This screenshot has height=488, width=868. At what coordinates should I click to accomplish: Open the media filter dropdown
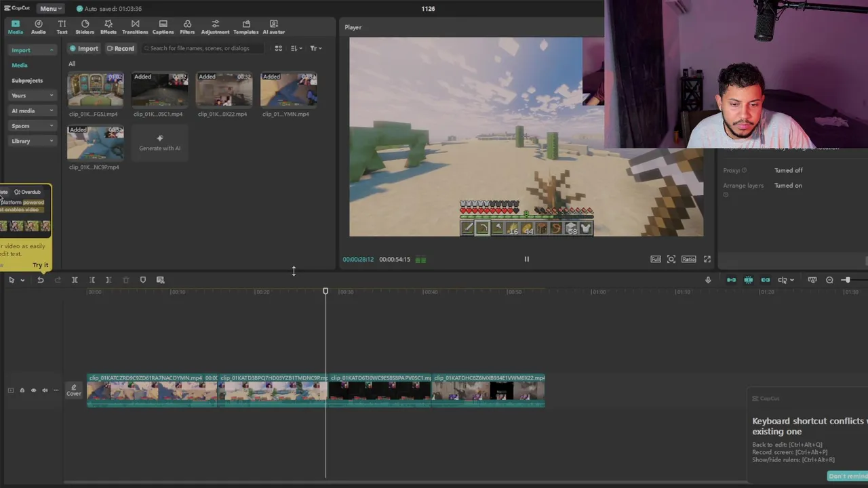(315, 48)
